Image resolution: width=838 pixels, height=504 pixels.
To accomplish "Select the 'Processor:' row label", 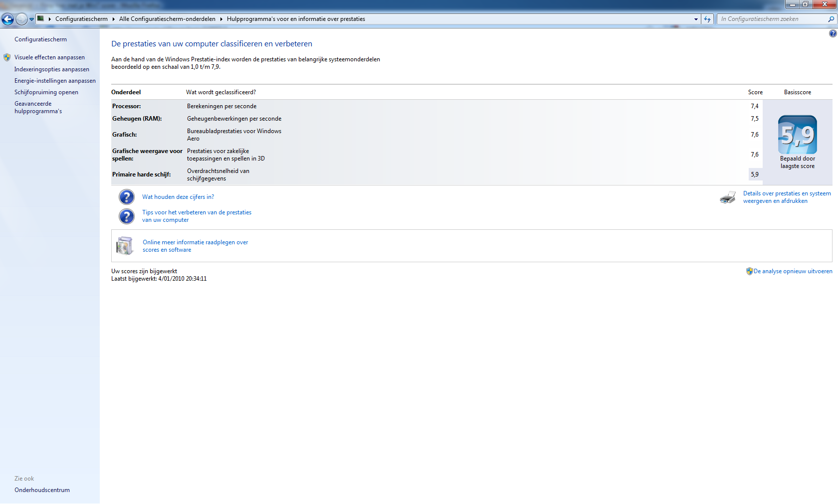I will (127, 106).
